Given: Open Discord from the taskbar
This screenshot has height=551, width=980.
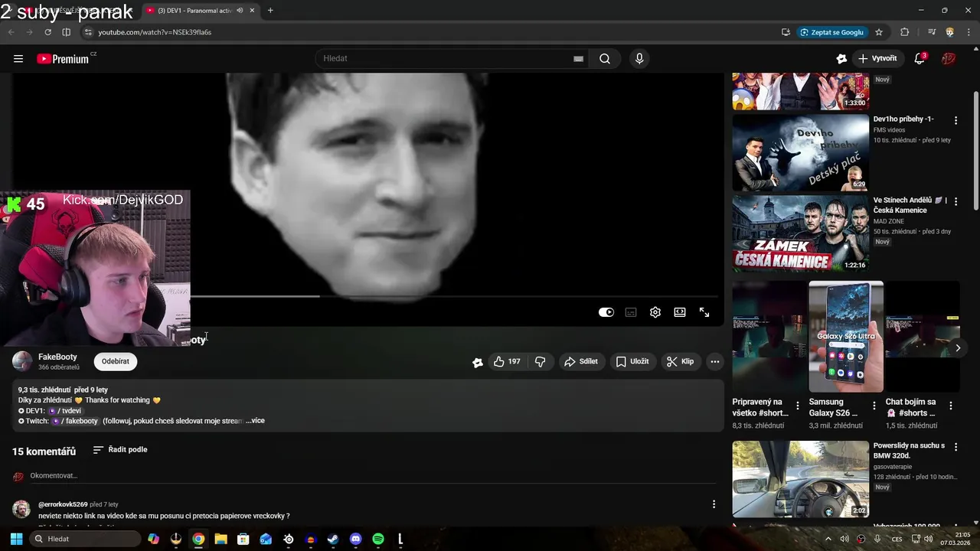Looking at the screenshot, I should coord(355,539).
